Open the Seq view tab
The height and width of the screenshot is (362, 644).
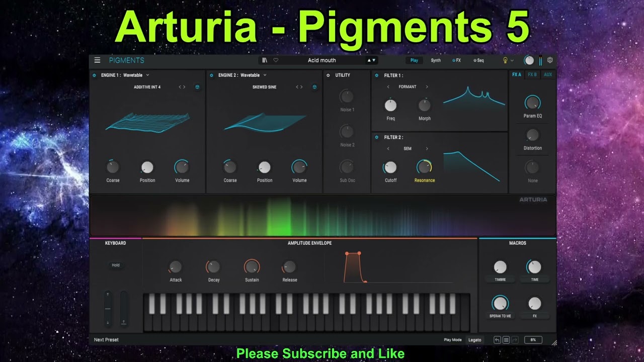pos(478,60)
